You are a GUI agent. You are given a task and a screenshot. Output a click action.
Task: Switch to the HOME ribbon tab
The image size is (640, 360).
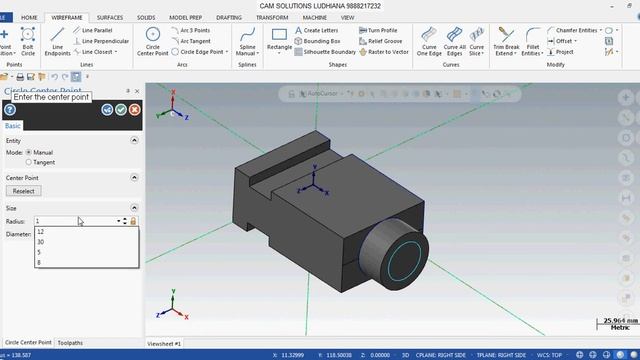coord(29,18)
